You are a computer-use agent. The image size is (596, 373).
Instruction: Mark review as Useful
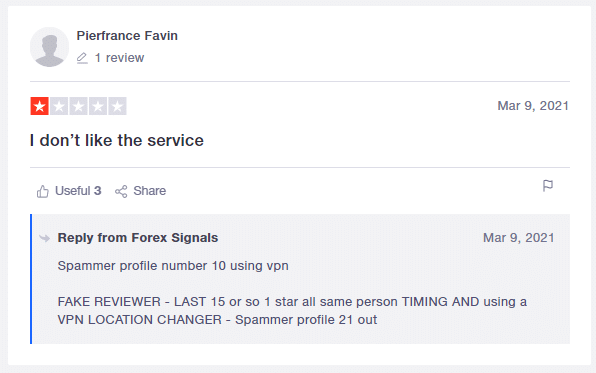click(69, 191)
